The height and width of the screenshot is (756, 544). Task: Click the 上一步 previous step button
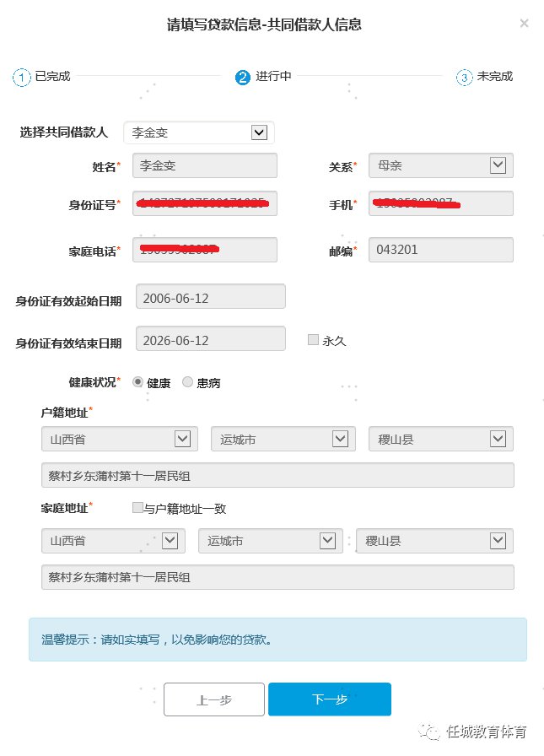pyautogui.click(x=214, y=699)
